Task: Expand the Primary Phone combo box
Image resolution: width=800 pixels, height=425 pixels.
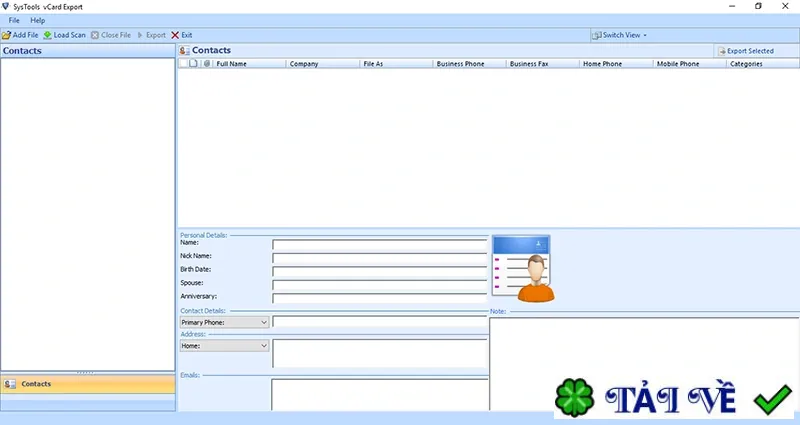Action: 224,322
